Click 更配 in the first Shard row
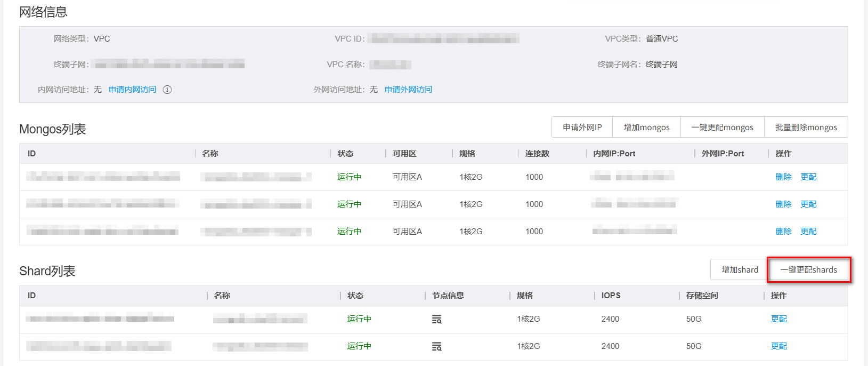This screenshot has height=366, width=868. point(778,319)
